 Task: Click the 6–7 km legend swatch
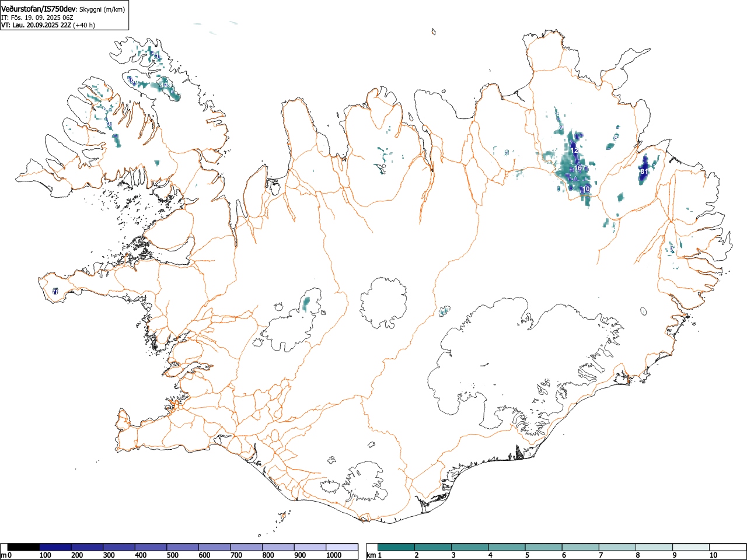[x=580, y=547]
